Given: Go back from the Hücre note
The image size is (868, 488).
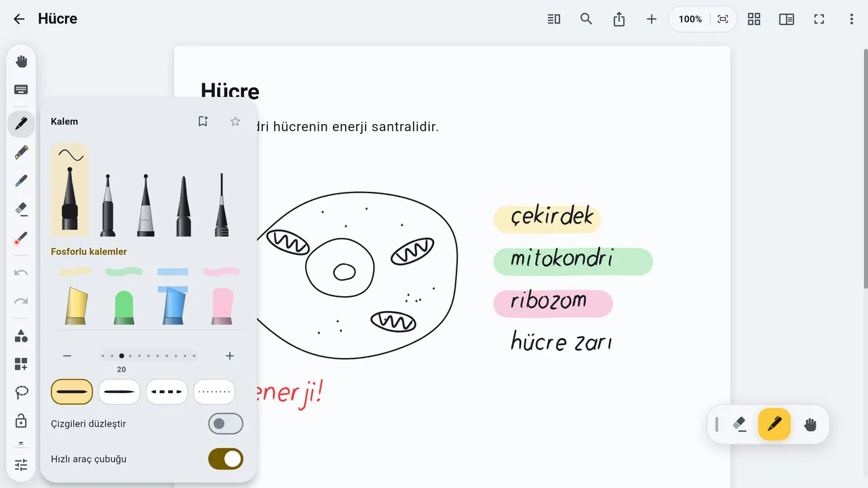Looking at the screenshot, I should (x=19, y=19).
